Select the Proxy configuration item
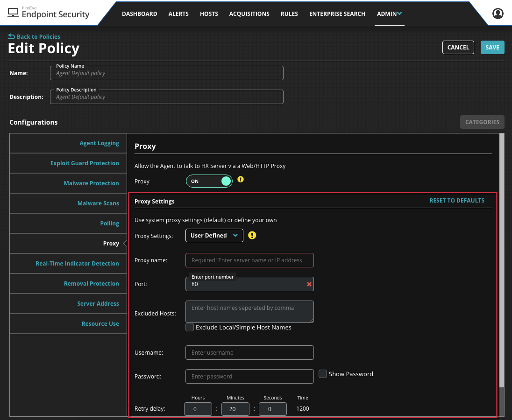This screenshot has height=420, width=512. [x=68, y=243]
